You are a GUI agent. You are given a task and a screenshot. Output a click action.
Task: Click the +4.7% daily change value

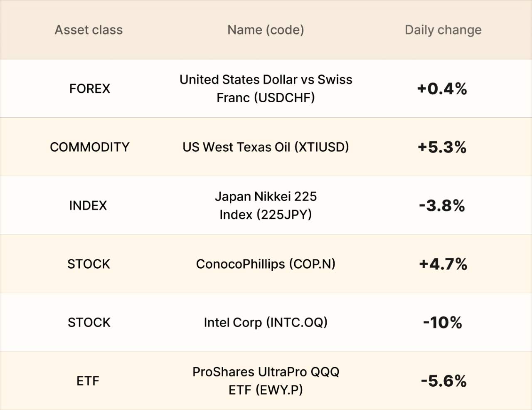coord(443,264)
